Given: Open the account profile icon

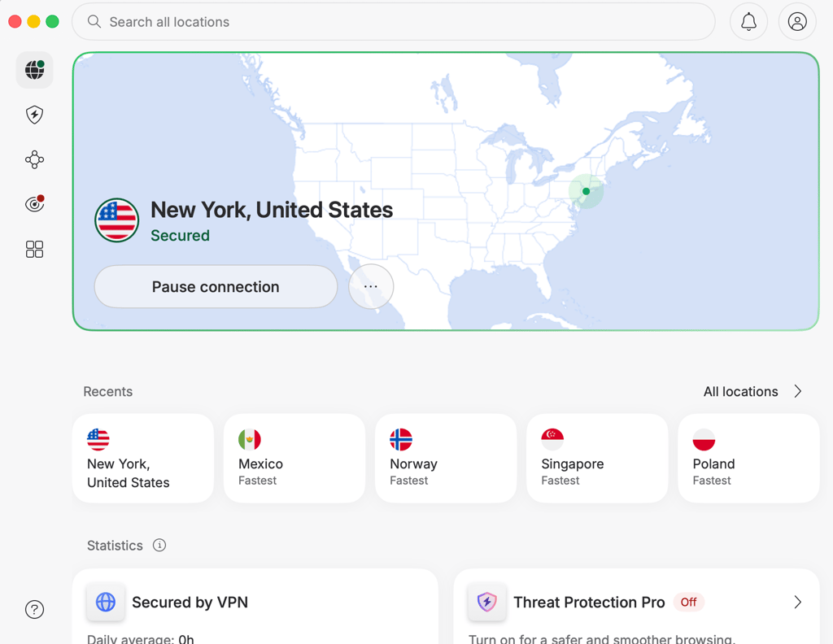Looking at the screenshot, I should coord(797,22).
